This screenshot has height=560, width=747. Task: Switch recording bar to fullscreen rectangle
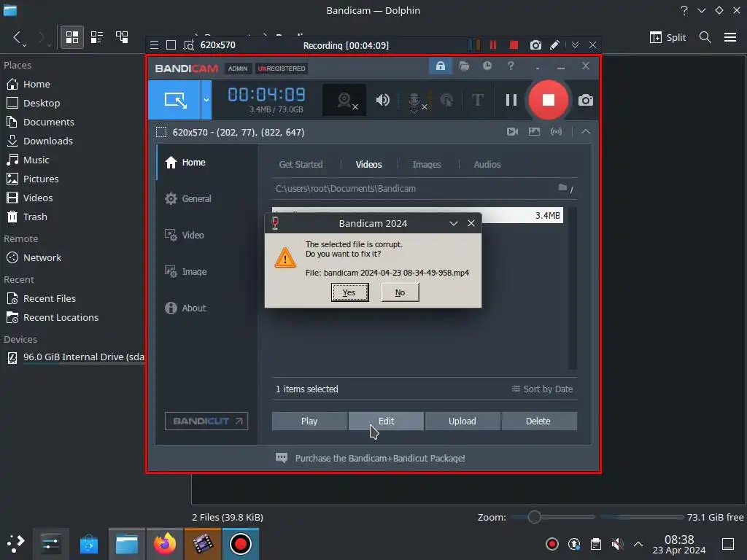[171, 45]
